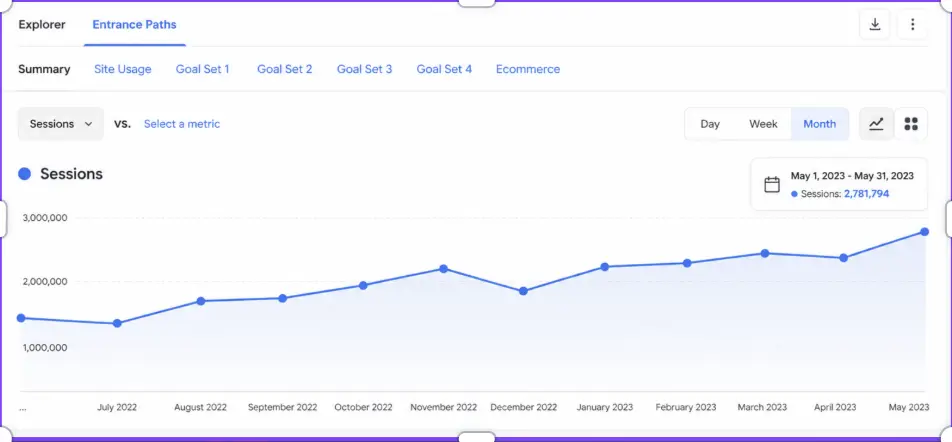Viewport: 952px width, 442px height.
Task: Click the February 2023 data point
Action: pyautogui.click(x=687, y=264)
